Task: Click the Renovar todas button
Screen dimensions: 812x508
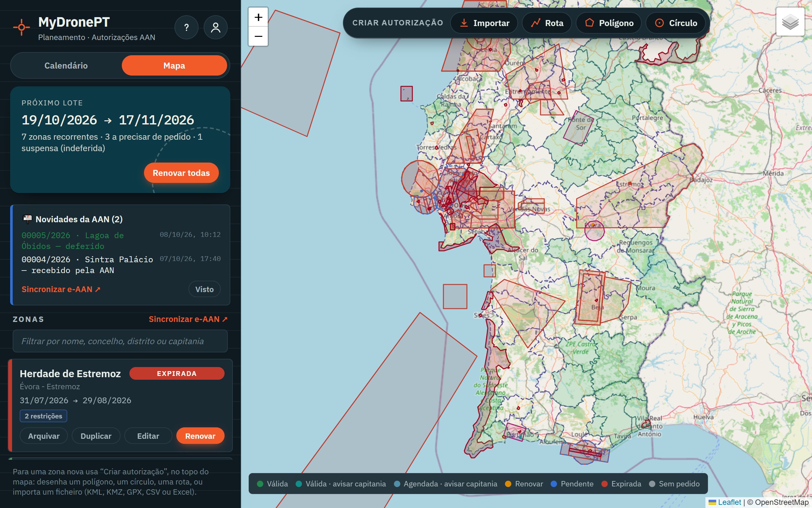Action: (181, 173)
